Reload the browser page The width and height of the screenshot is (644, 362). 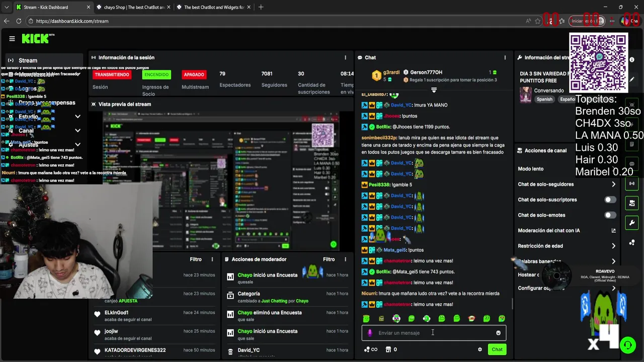[19, 21]
